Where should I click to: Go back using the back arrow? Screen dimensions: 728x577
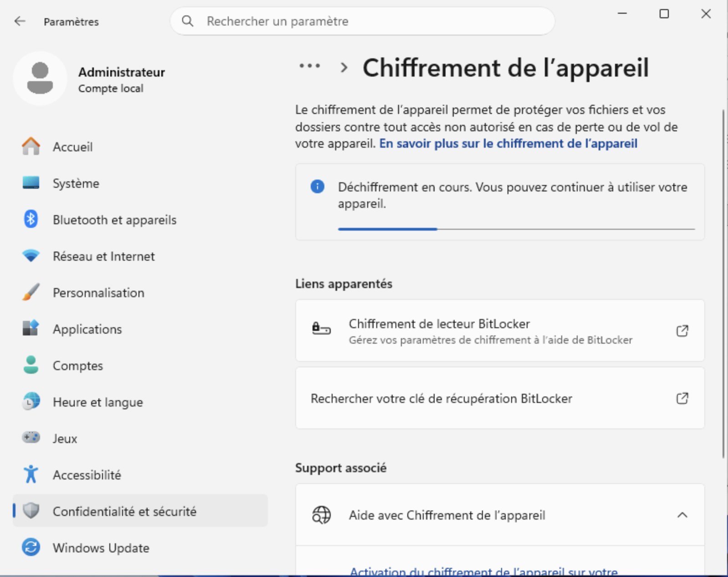(20, 21)
